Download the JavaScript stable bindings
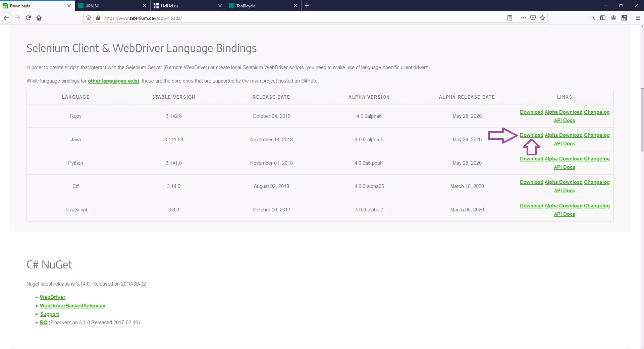Screen dimensions: 644x349 [531, 206]
